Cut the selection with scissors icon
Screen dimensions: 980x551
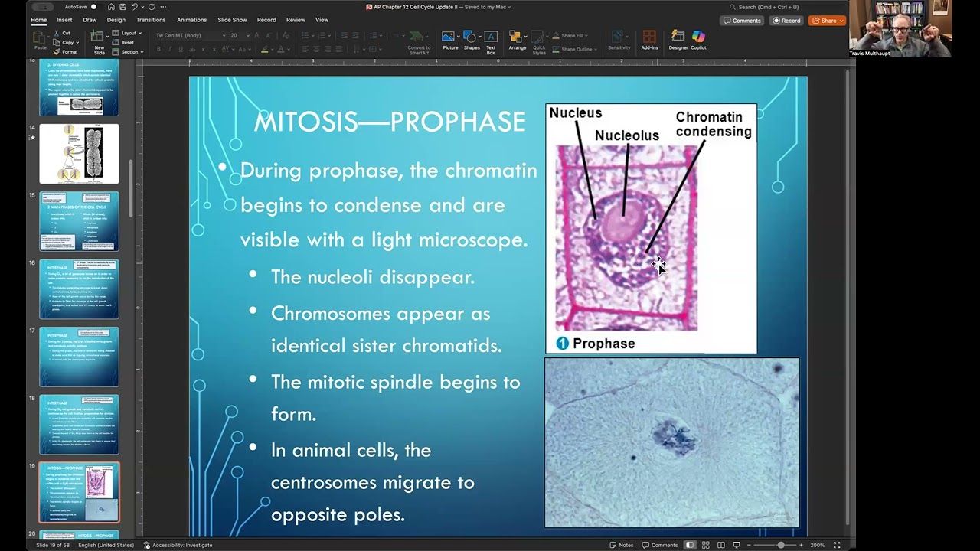click(x=60, y=33)
